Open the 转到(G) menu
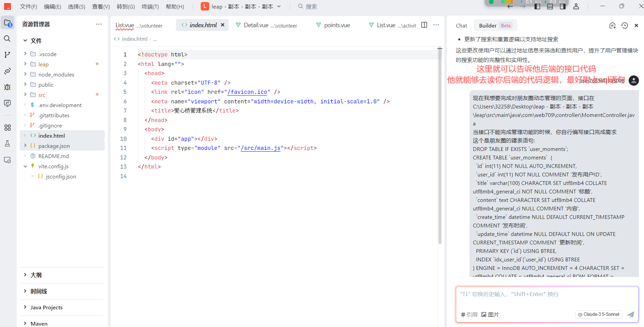Image resolution: width=644 pixels, height=327 pixels. (126, 6)
